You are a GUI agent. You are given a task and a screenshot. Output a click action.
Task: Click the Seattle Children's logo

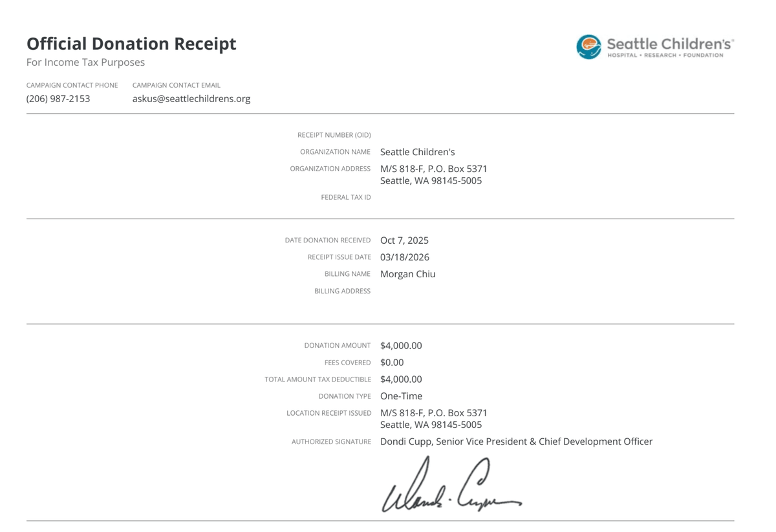pos(655,47)
